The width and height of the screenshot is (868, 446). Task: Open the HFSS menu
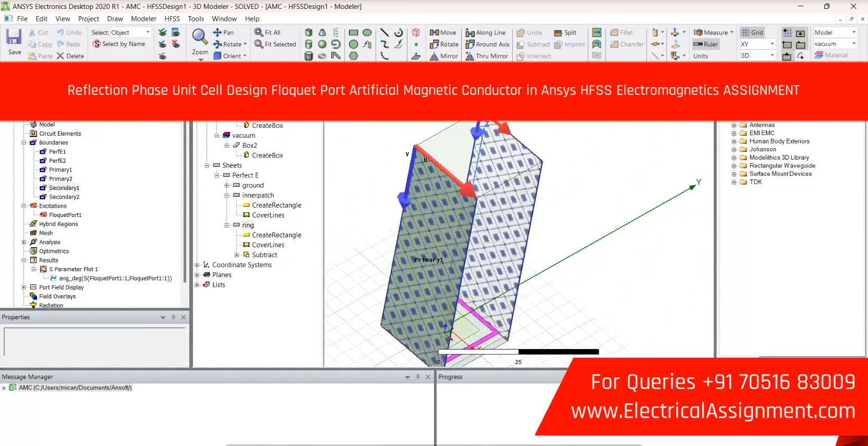(172, 19)
